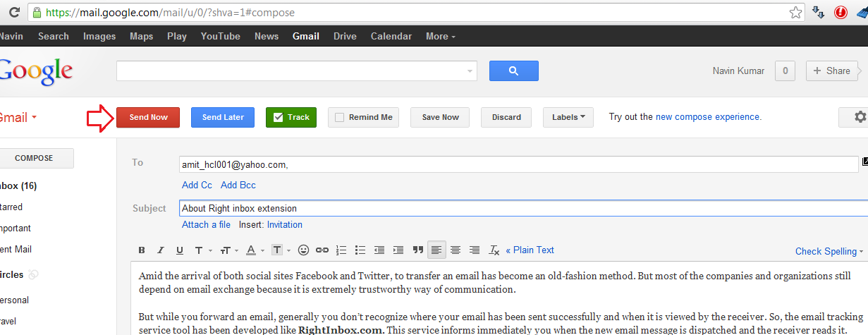Increase paragraph indent
Viewport: 868px width, 335px height.
398,250
